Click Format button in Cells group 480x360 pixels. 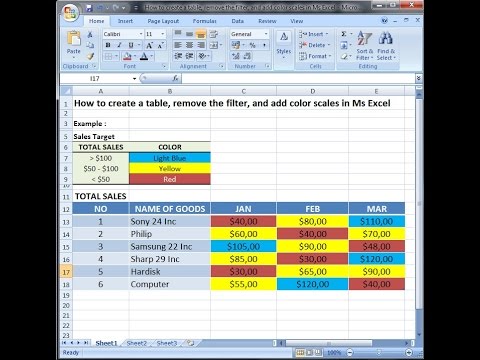315,56
